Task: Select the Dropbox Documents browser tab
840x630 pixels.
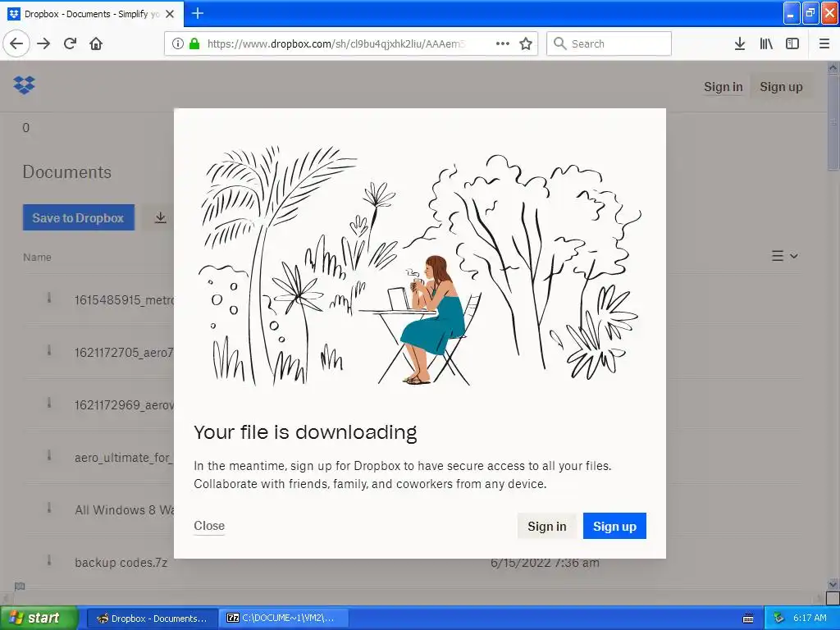Action: [x=92, y=14]
